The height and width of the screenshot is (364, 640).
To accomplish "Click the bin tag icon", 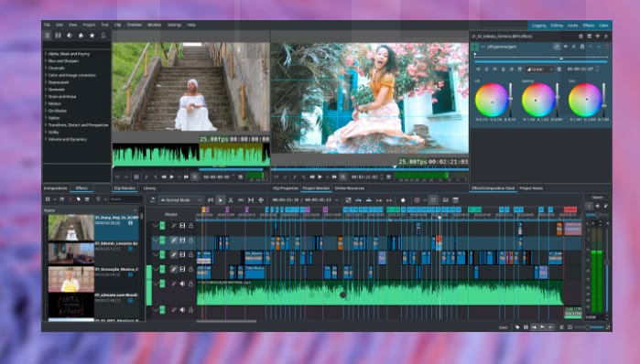I will coord(78,199).
